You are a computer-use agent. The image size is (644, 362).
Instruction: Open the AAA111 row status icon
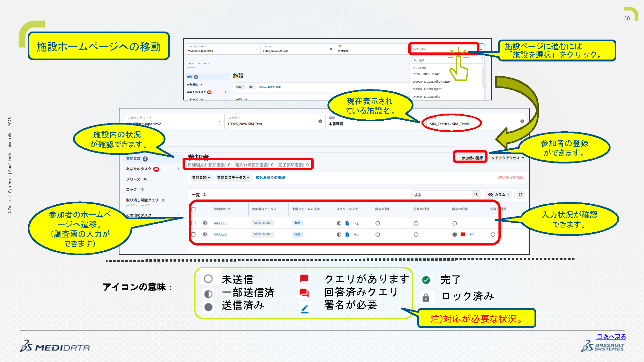click(x=205, y=223)
